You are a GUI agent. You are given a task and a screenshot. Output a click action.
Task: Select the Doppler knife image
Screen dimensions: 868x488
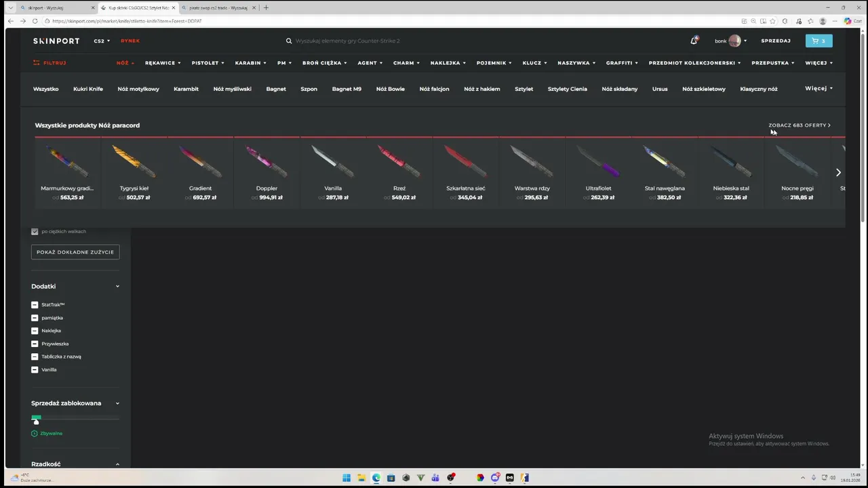pyautogui.click(x=267, y=161)
